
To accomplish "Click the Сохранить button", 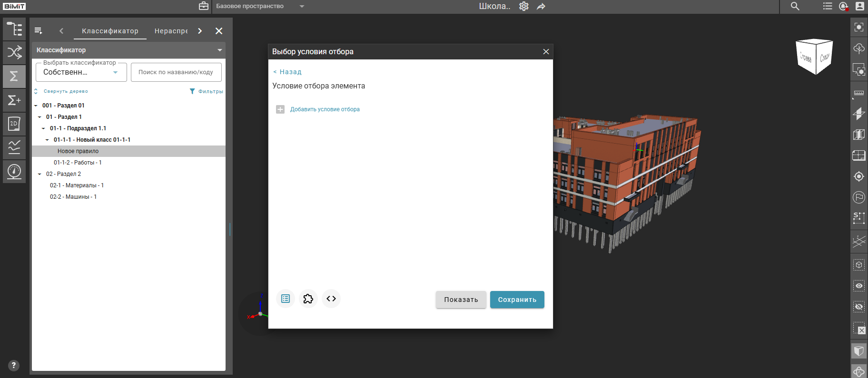I will click(x=517, y=300).
